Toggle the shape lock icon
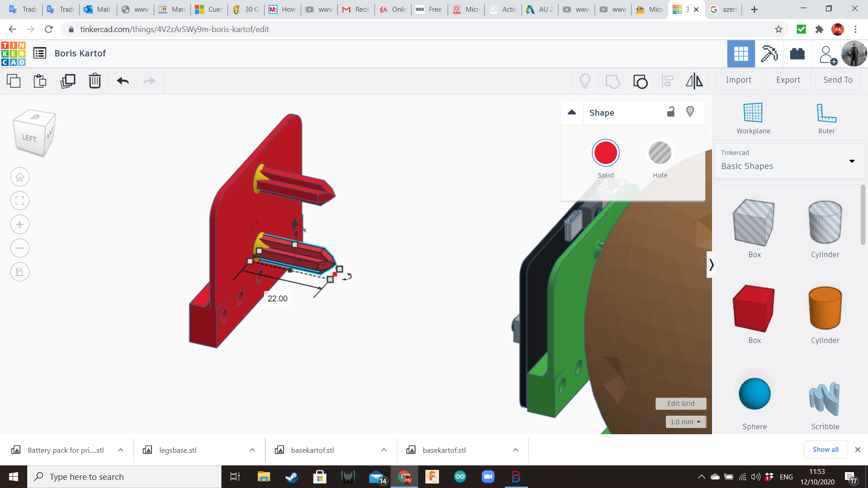This screenshot has height=488, width=868. pos(671,112)
